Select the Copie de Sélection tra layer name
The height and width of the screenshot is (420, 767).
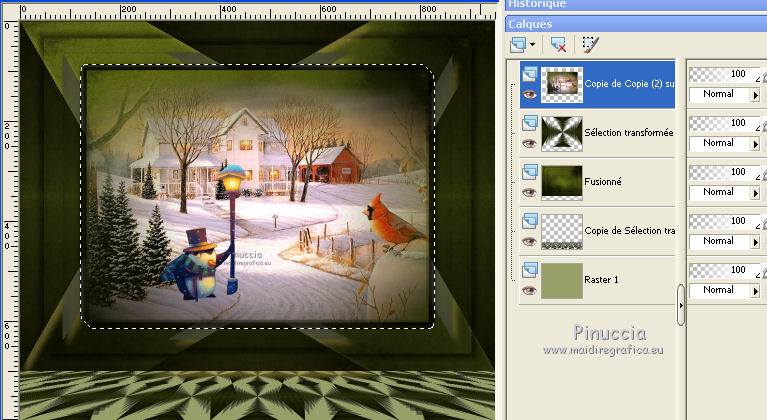pyautogui.click(x=630, y=230)
